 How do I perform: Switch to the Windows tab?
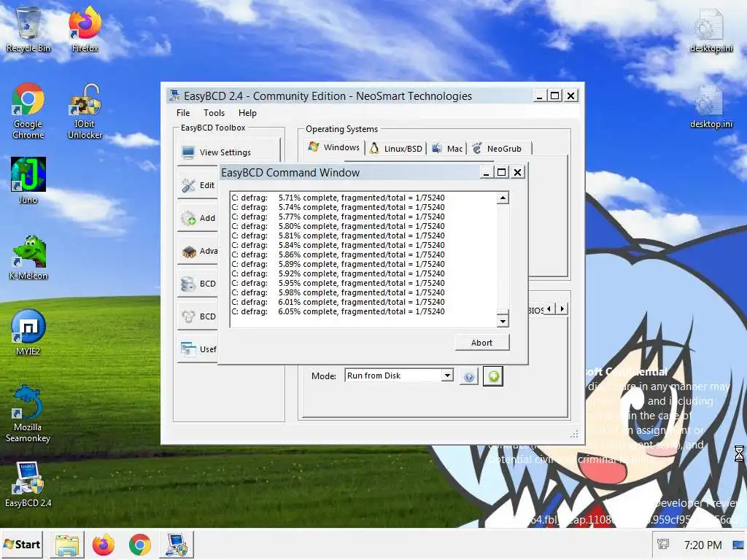tap(334, 147)
